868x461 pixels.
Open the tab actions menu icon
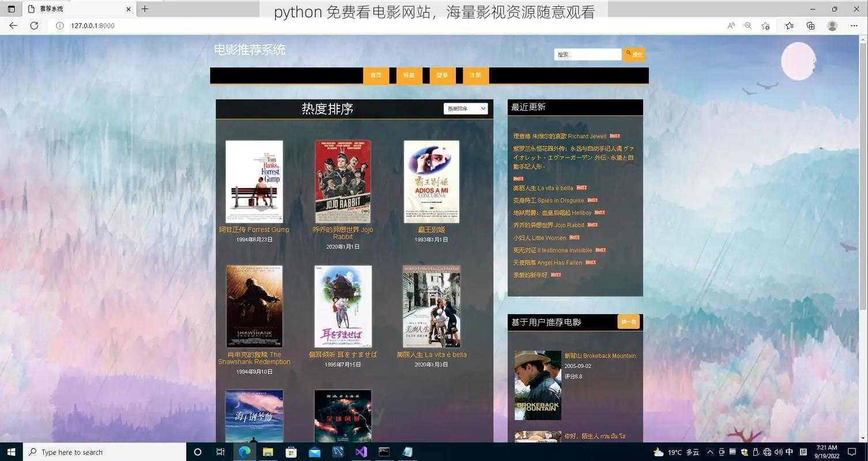[x=11, y=9]
